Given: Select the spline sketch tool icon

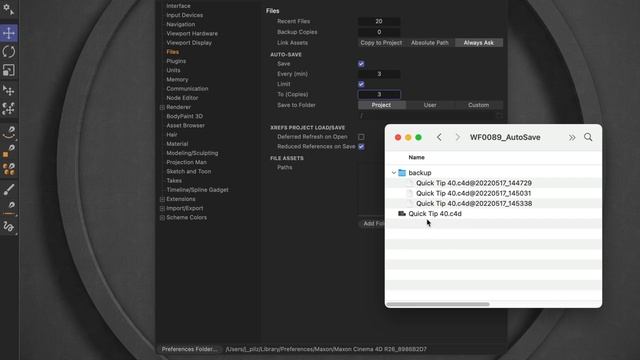Looking at the screenshot, I should click(9, 226).
